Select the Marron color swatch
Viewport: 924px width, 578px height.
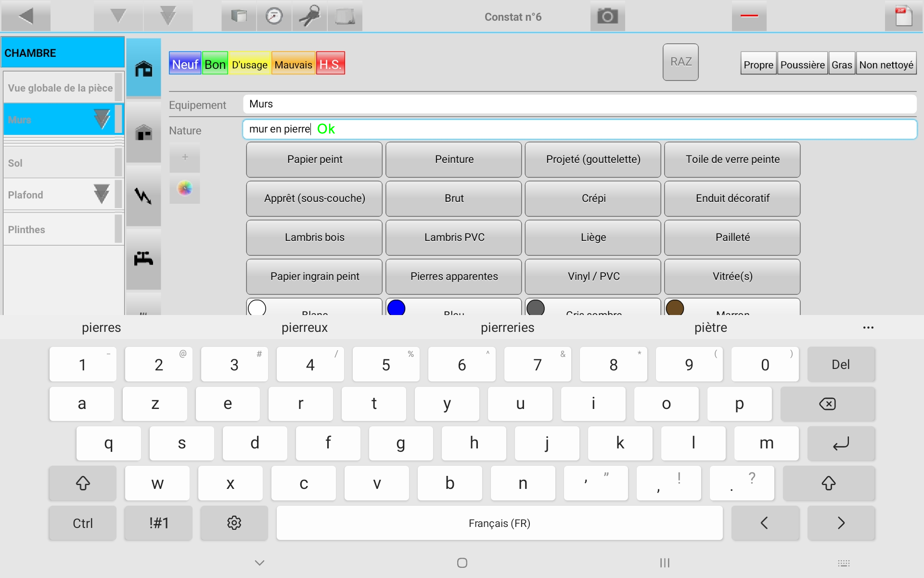pos(675,307)
